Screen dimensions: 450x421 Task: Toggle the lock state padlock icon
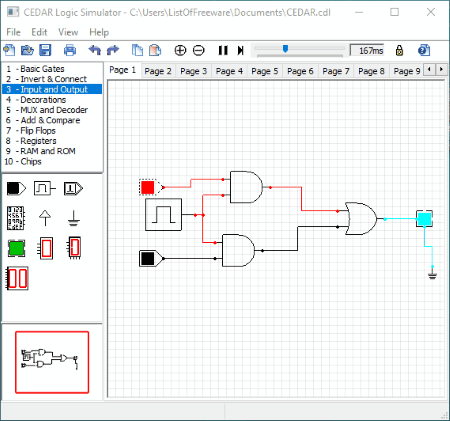point(399,50)
